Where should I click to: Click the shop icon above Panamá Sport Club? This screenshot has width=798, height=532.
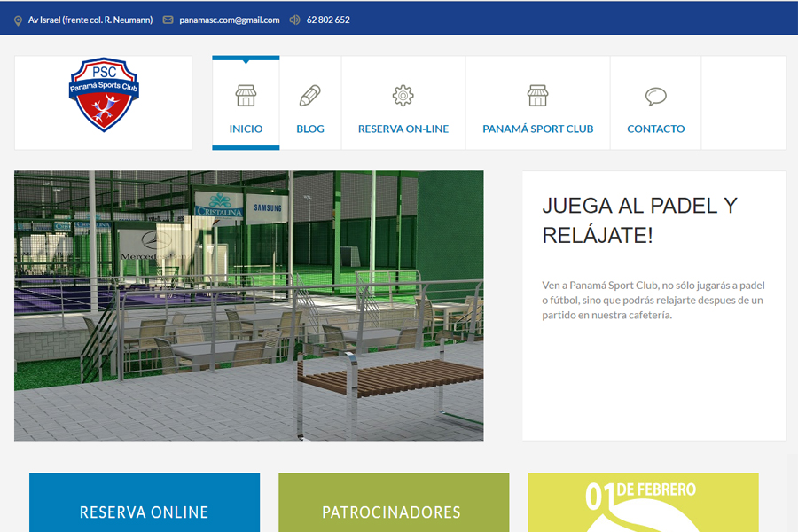pyautogui.click(x=537, y=96)
